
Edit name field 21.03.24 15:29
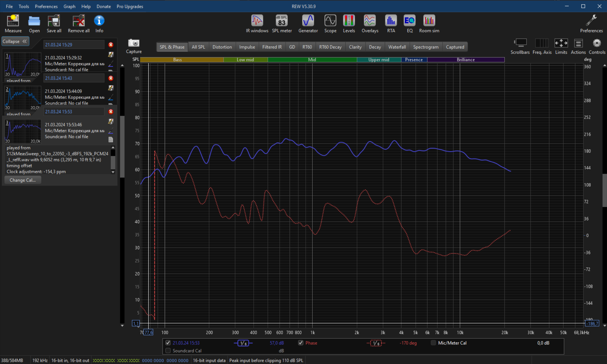pos(74,45)
